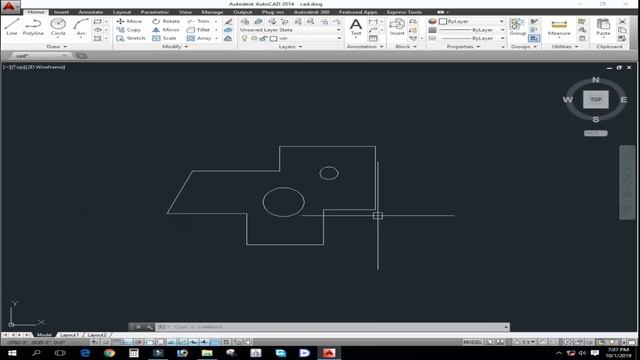This screenshot has height=360, width=640.
Task: Click the Cut scissors icon in Clipboard
Action: pyautogui.click(x=622, y=21)
